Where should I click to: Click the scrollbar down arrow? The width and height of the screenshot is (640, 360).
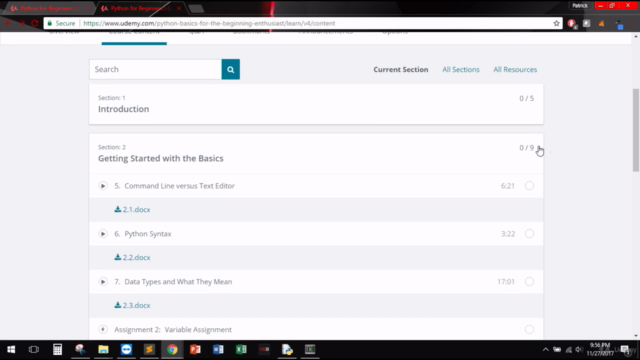coord(636,336)
